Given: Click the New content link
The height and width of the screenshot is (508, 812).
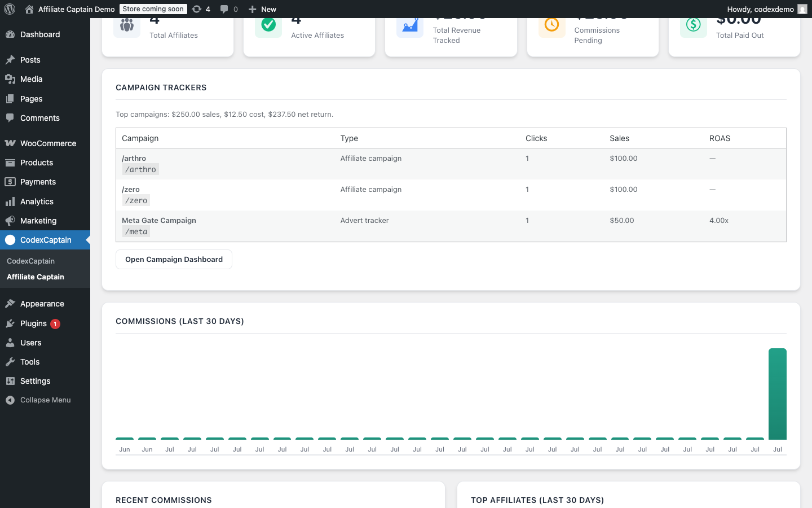Looking at the screenshot, I should [262, 9].
